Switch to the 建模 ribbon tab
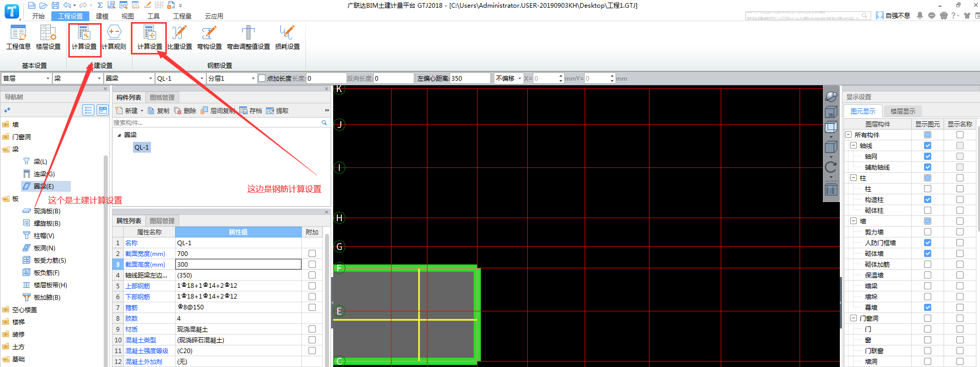 pyautogui.click(x=102, y=16)
